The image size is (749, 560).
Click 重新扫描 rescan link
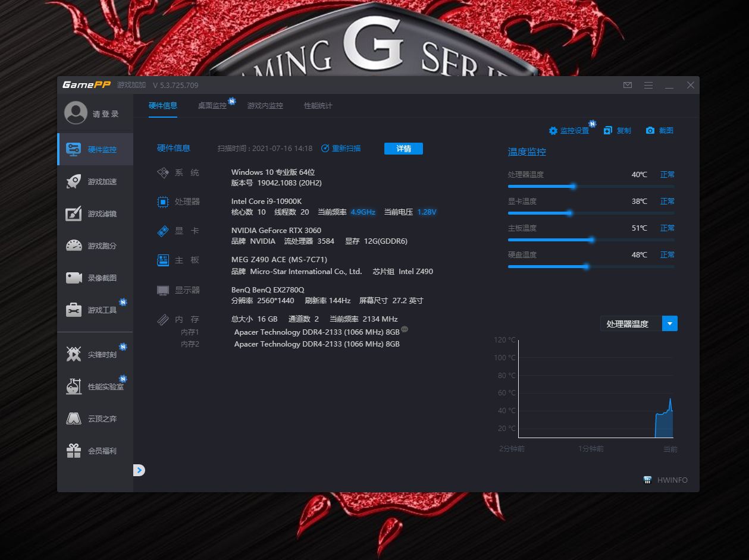341,149
